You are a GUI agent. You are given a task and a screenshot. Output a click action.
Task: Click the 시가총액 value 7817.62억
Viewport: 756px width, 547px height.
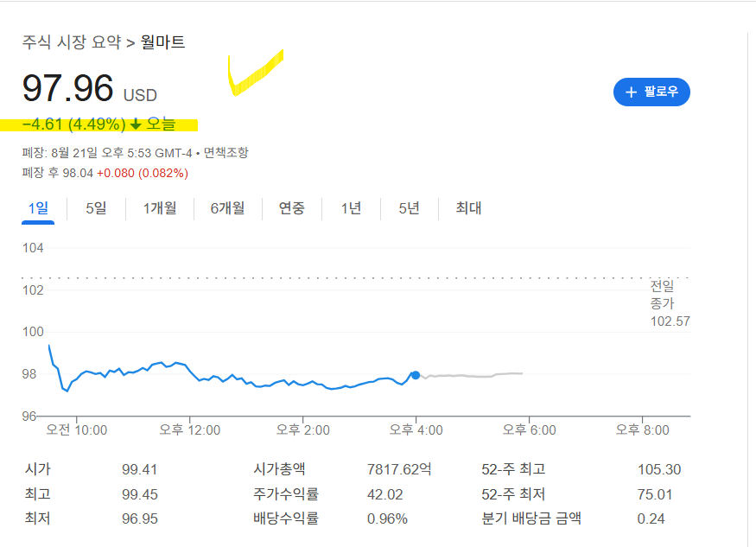[x=399, y=469]
